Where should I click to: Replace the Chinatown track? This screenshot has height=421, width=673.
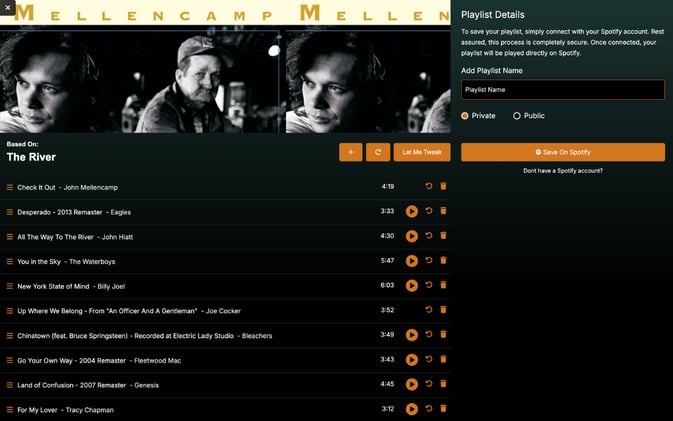click(428, 334)
